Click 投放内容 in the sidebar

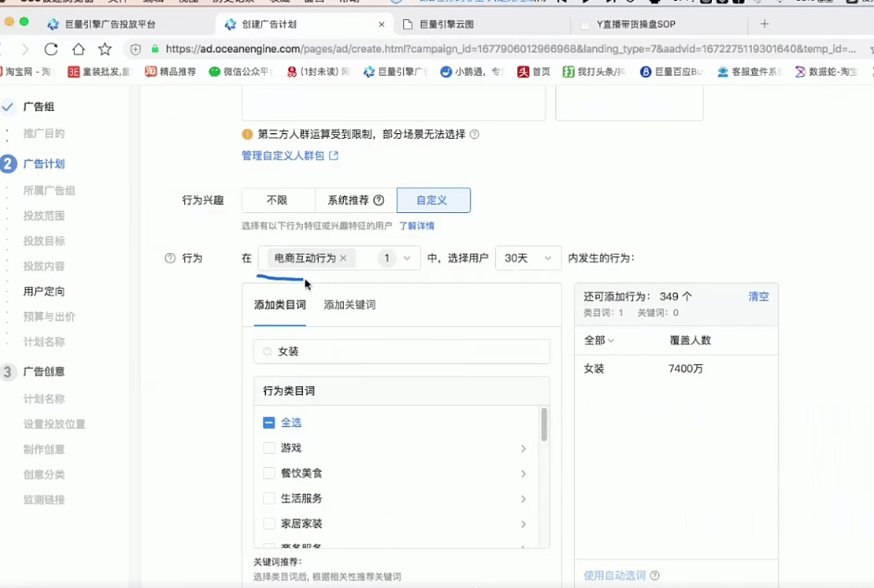coord(44,266)
